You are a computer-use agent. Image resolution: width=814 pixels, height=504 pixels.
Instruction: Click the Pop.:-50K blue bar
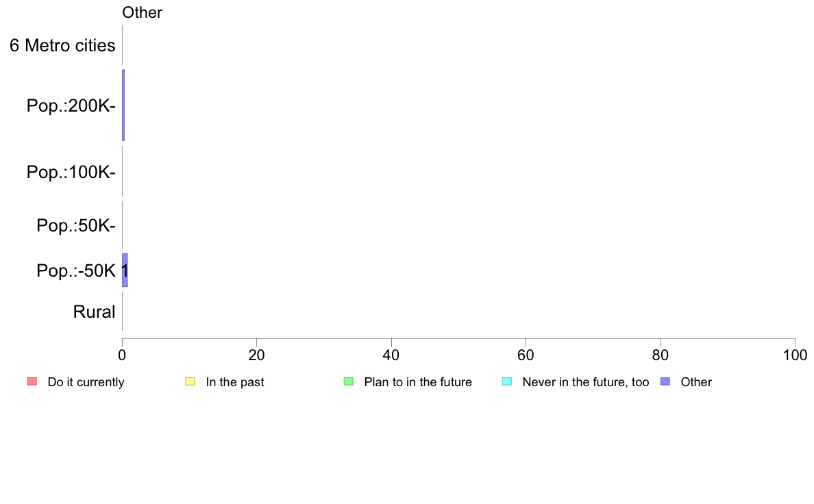point(125,270)
